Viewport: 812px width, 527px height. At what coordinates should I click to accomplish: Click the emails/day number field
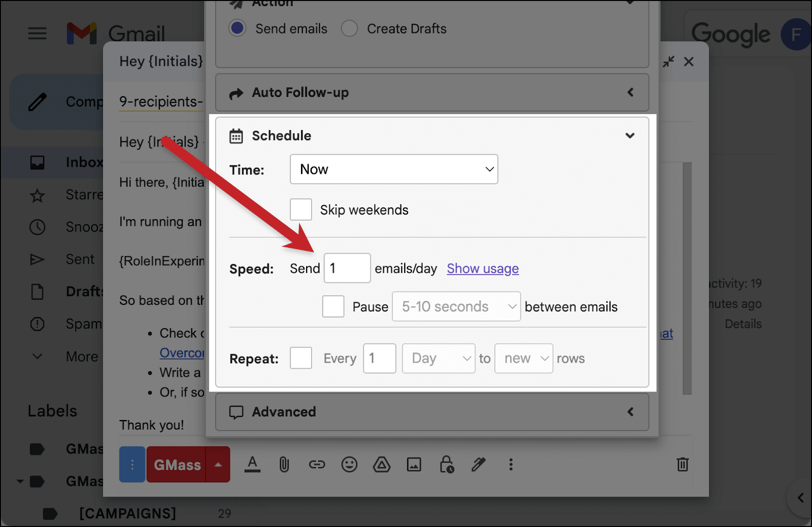tap(347, 268)
